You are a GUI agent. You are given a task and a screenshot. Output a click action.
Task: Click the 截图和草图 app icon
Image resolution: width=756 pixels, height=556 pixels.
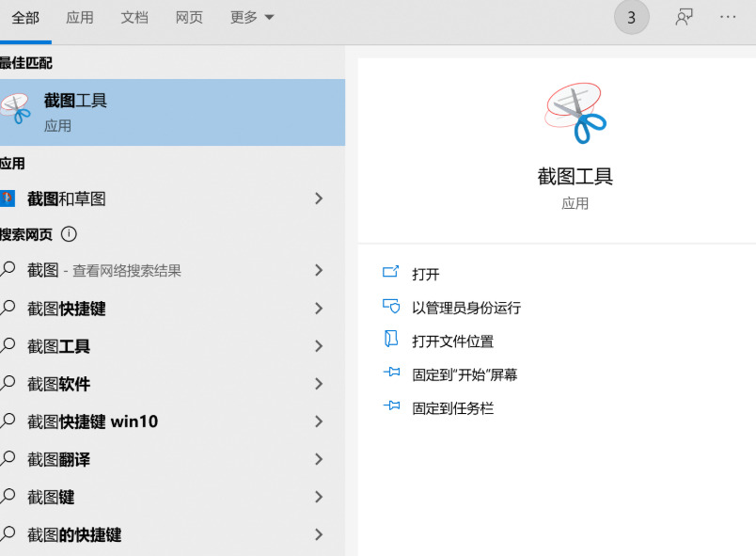(8, 199)
